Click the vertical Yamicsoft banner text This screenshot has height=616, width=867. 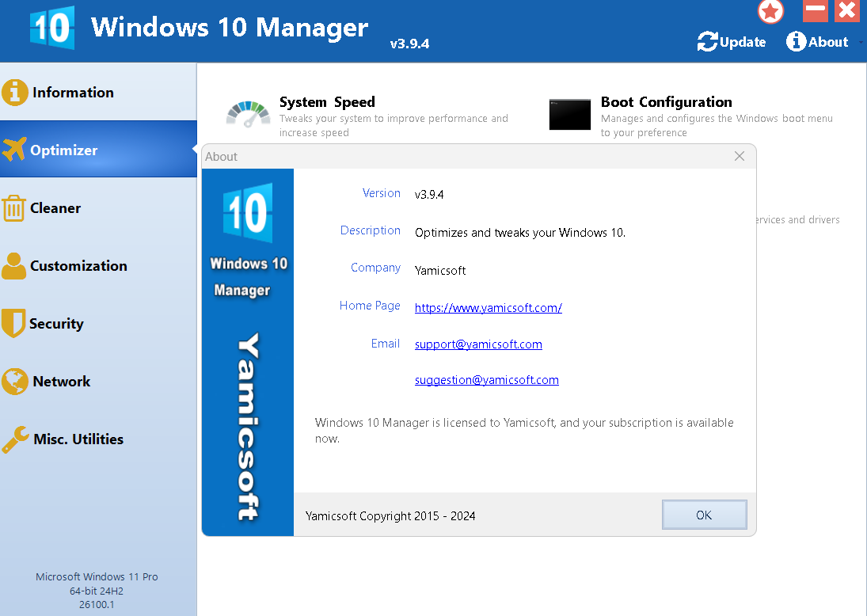248,426
